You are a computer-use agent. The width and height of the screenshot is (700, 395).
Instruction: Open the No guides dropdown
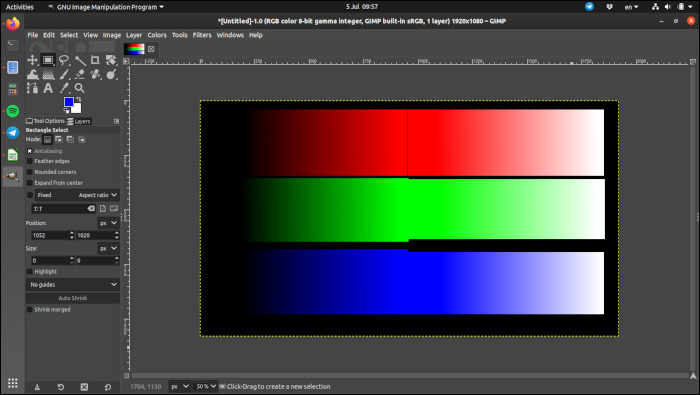coord(73,284)
